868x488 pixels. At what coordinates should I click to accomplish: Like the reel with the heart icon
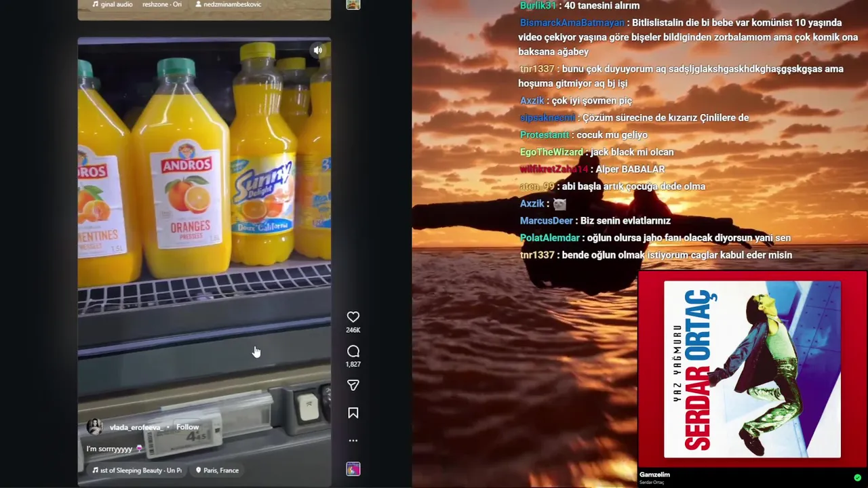coord(353,317)
